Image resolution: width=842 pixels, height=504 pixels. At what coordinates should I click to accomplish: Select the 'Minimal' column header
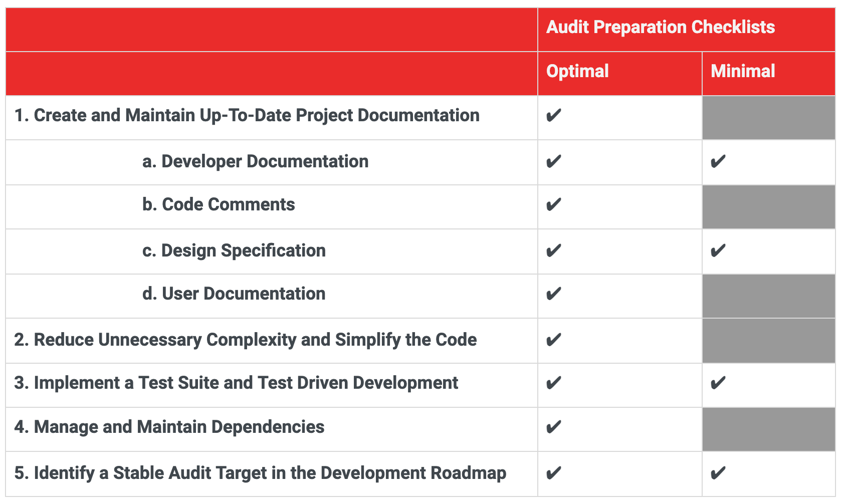pyautogui.click(x=743, y=71)
